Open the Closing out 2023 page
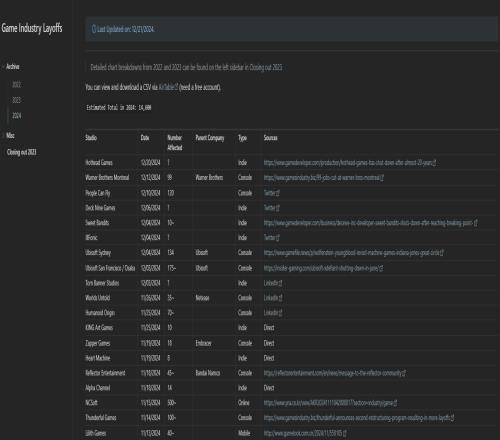The width and height of the screenshot is (500, 440). [22, 152]
